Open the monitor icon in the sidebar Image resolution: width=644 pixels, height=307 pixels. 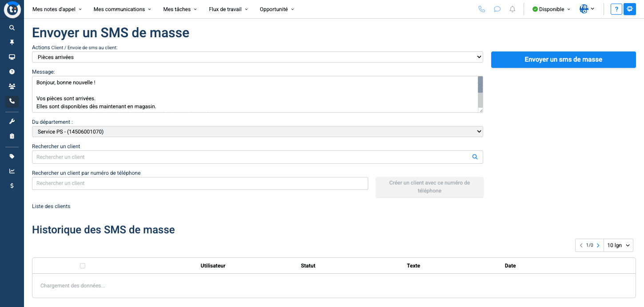click(x=12, y=57)
